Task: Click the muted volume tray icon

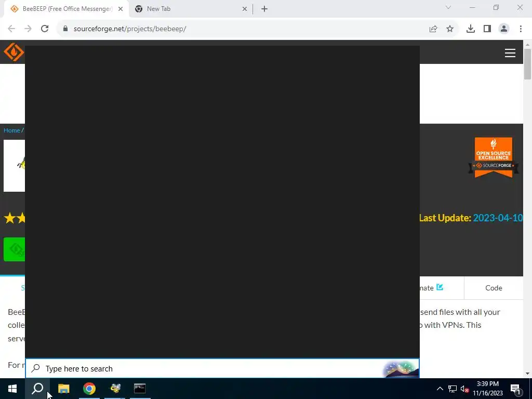Action: tap(464, 389)
